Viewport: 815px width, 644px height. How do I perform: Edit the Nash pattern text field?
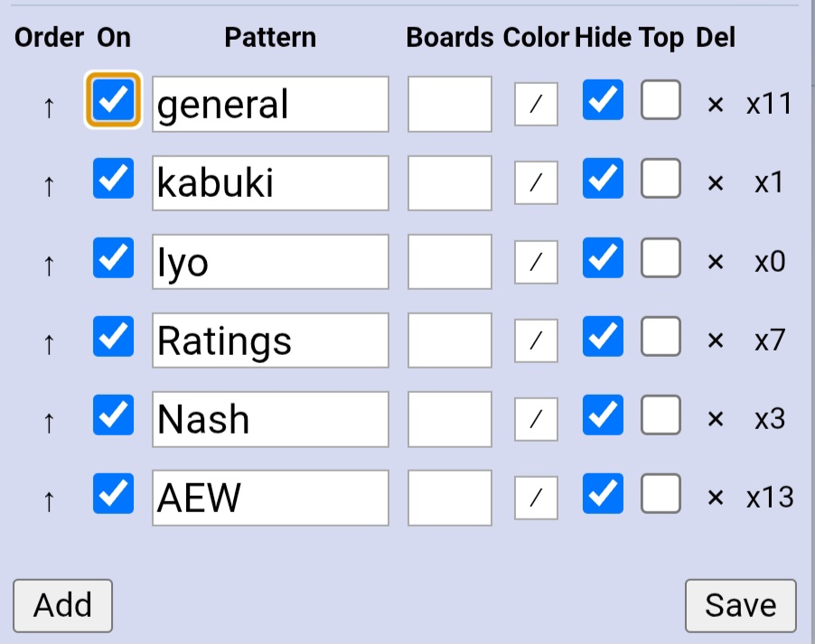(270, 419)
